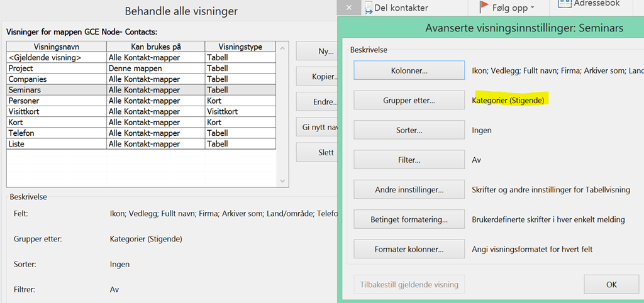644x303 pixels.
Task: Click the Visningsnavn column header
Action: click(x=57, y=47)
